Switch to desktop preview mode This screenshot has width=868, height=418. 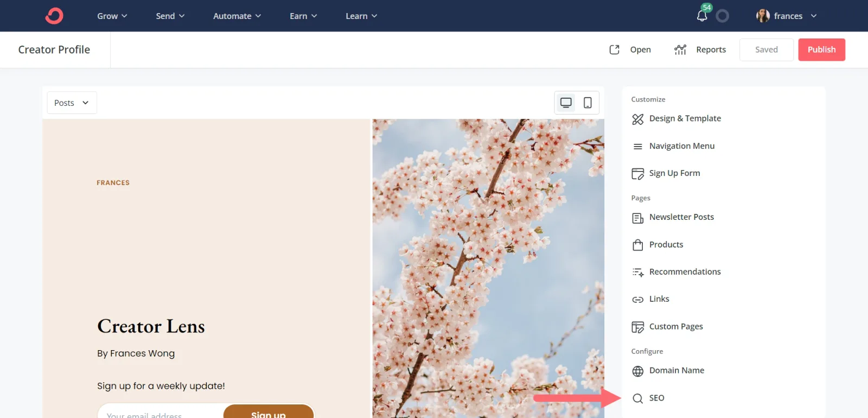click(566, 103)
